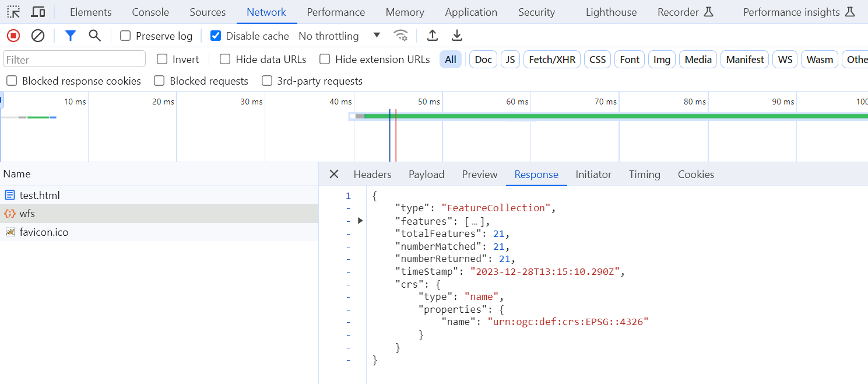
Task: Open network conditions wifi icon
Action: pos(401,36)
